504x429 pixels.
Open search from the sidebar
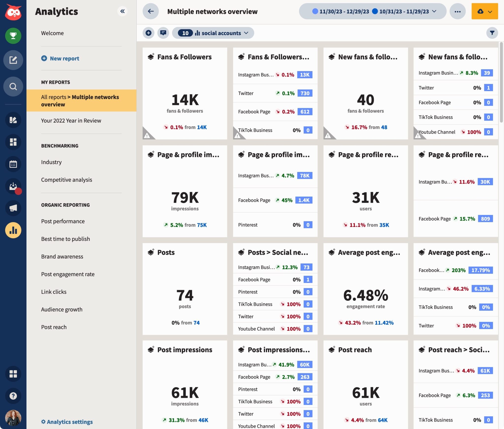[x=13, y=86]
